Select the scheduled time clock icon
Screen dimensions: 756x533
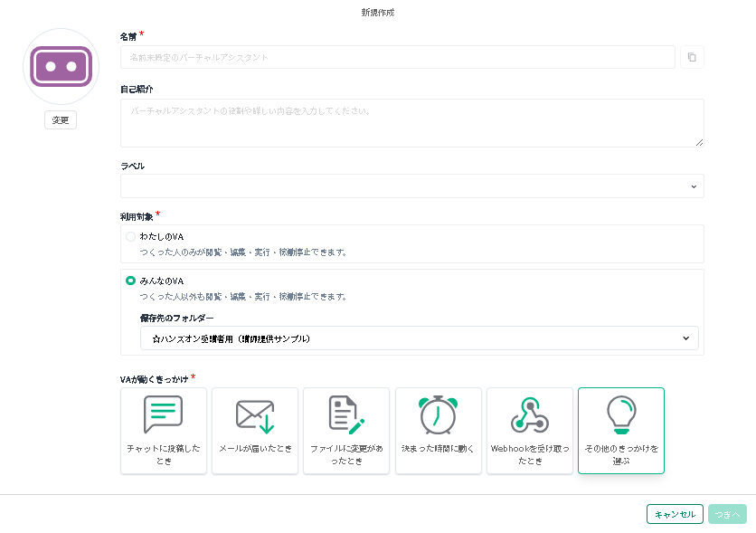[x=438, y=415]
